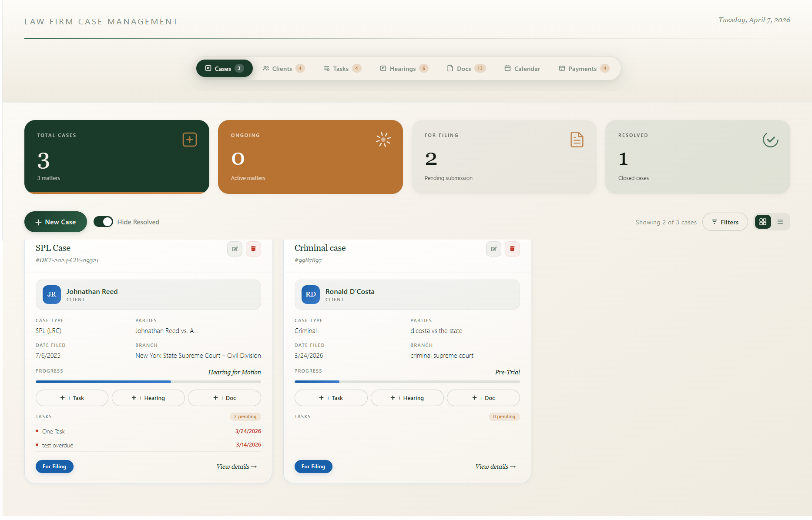812x520 pixels.
Task: Open View details for SPL Case
Action: click(x=236, y=466)
